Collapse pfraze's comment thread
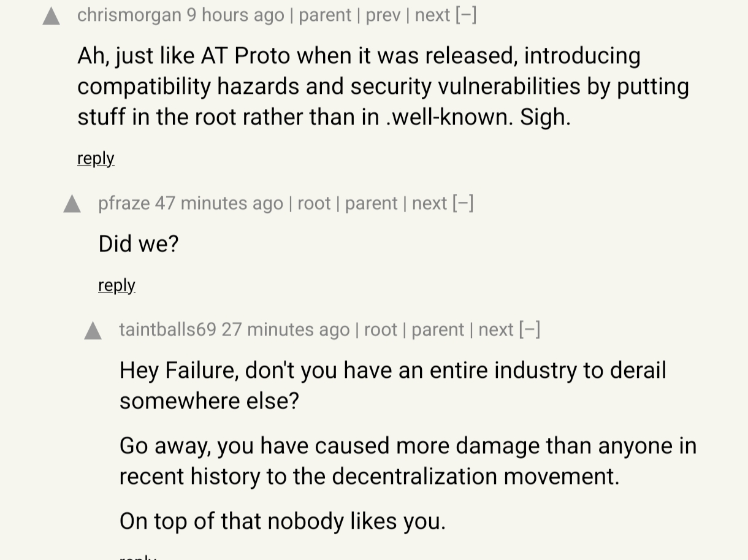This screenshot has height=560, width=748. [463, 203]
